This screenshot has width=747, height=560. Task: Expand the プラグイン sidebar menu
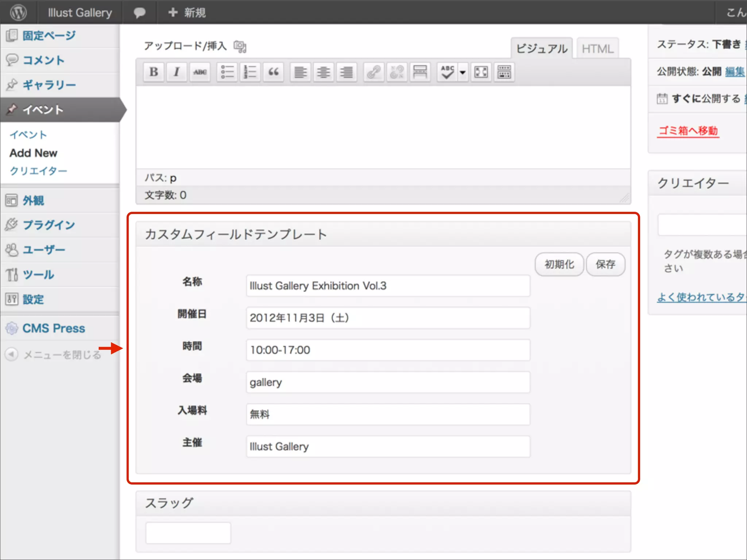point(49,225)
